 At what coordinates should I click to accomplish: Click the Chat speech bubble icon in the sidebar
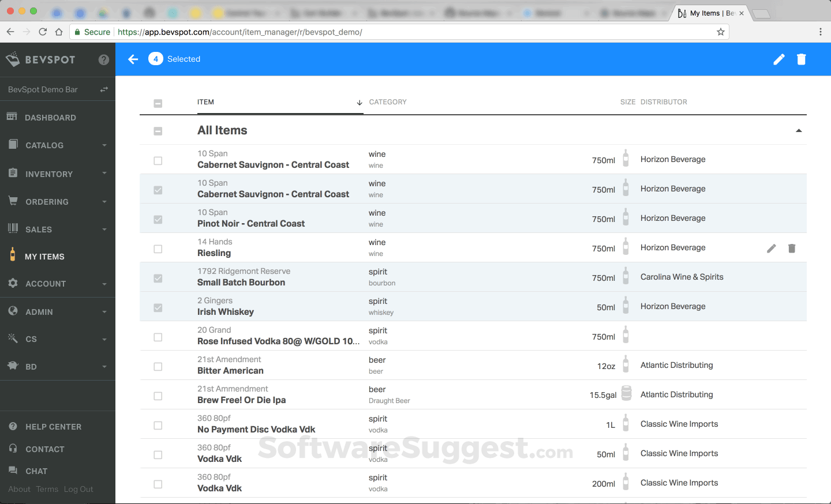coord(13,471)
